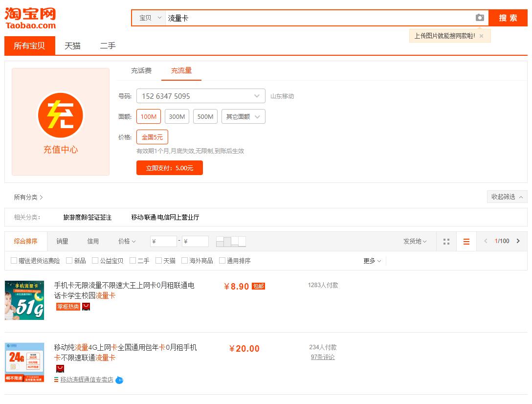Click the orange recharge center icon
This screenshot has width=532, height=404.
[60, 115]
